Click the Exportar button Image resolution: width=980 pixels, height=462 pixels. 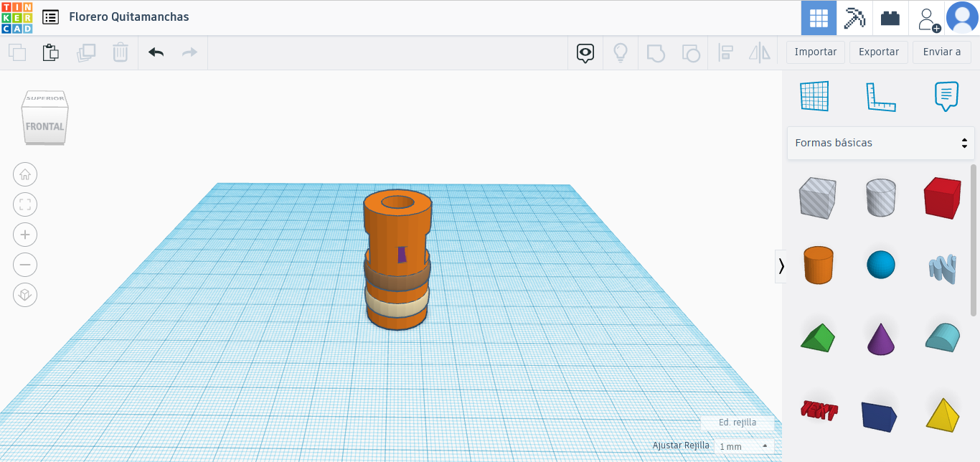click(879, 52)
